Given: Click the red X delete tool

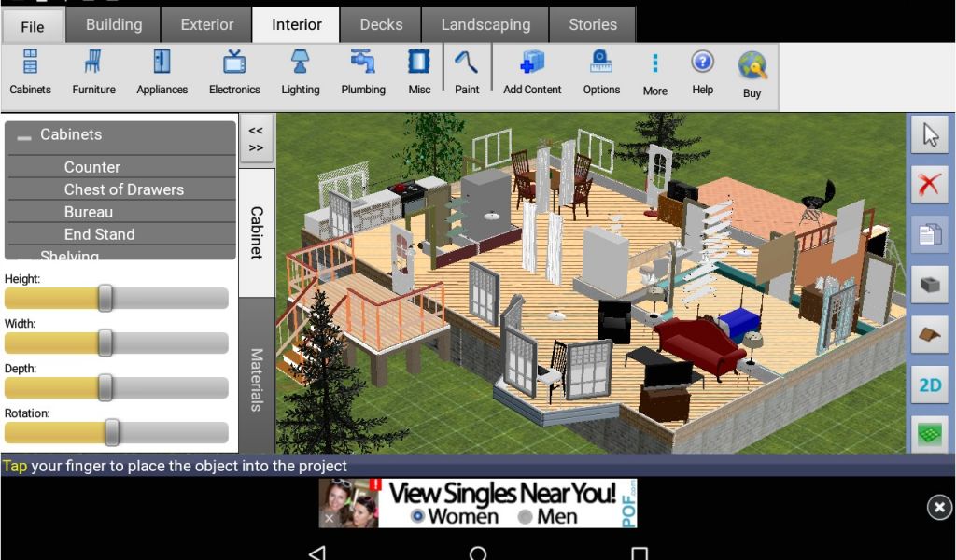Looking at the screenshot, I should (x=929, y=185).
